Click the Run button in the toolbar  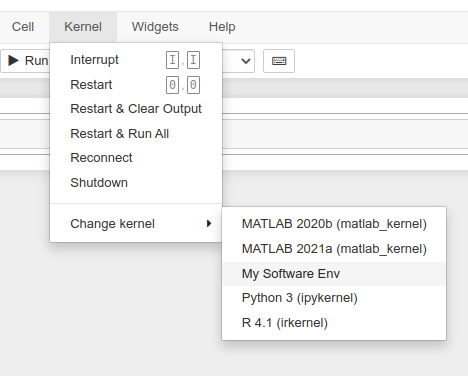coord(26,61)
